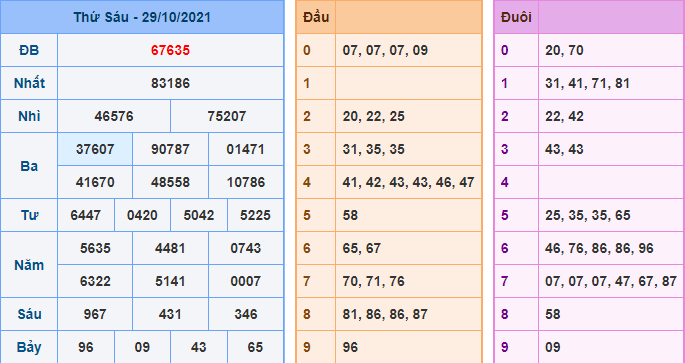
Task: Click fifth prize number 6322
Action: (95, 281)
